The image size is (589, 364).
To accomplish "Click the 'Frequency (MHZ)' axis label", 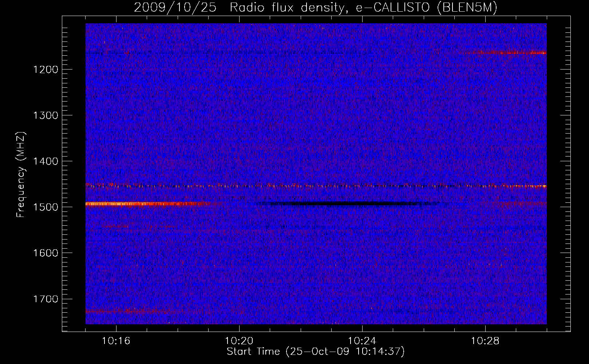I will 21,175.
